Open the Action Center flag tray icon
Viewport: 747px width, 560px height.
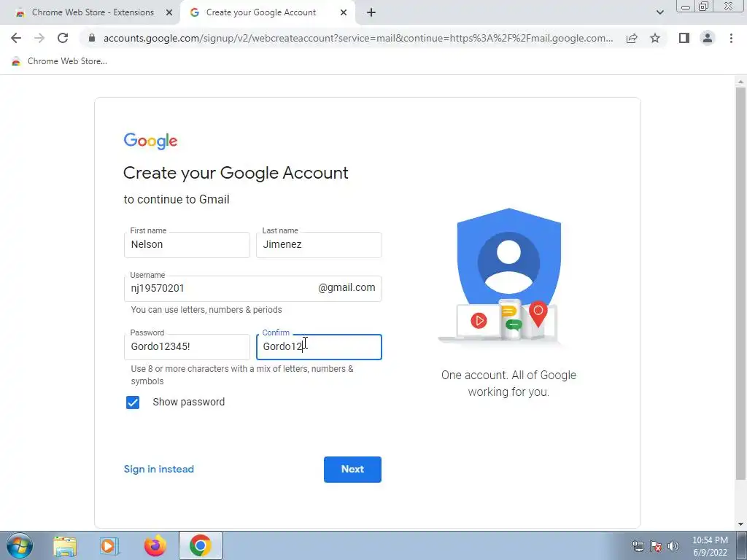656,546
